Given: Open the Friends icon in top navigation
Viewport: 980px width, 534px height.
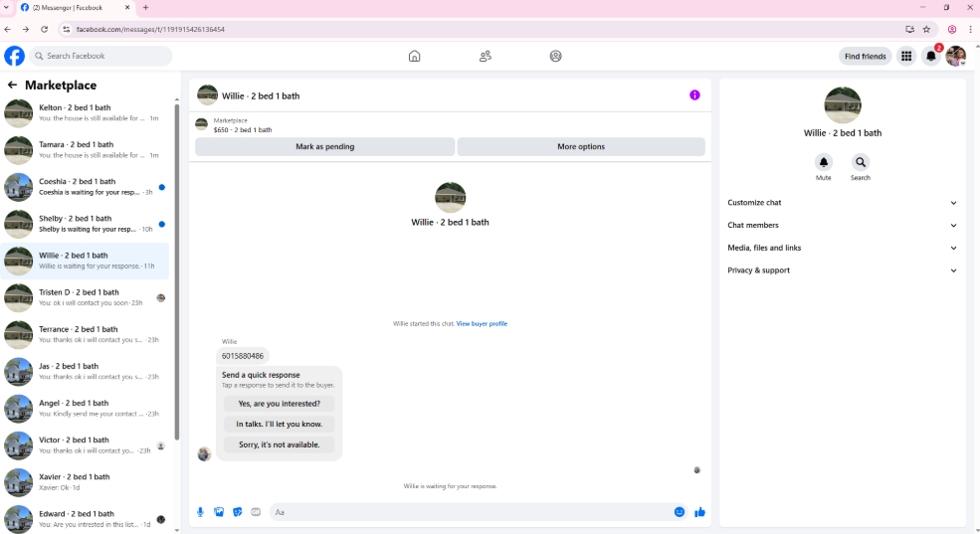Looking at the screenshot, I should click(x=485, y=57).
